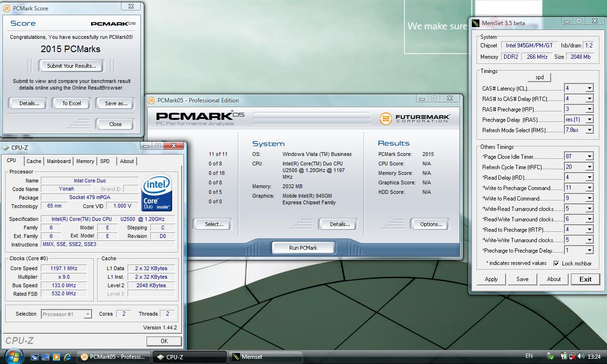607x364 pixels.
Task: Click the network disconnected tray icon
Action: click(x=572, y=356)
